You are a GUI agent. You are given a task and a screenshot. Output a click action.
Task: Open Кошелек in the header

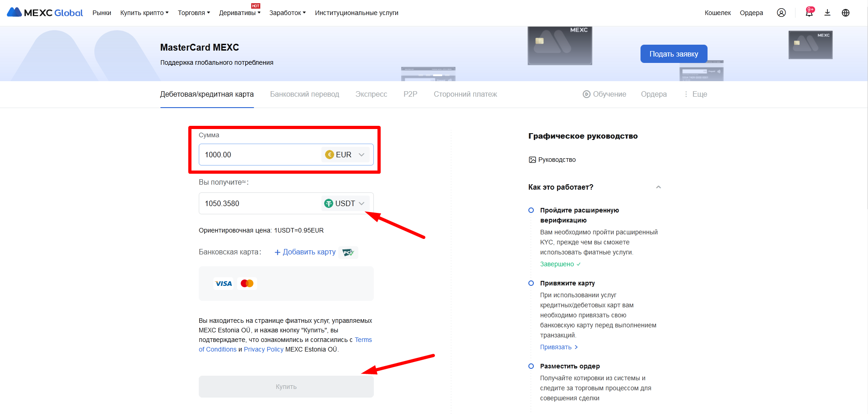718,13
